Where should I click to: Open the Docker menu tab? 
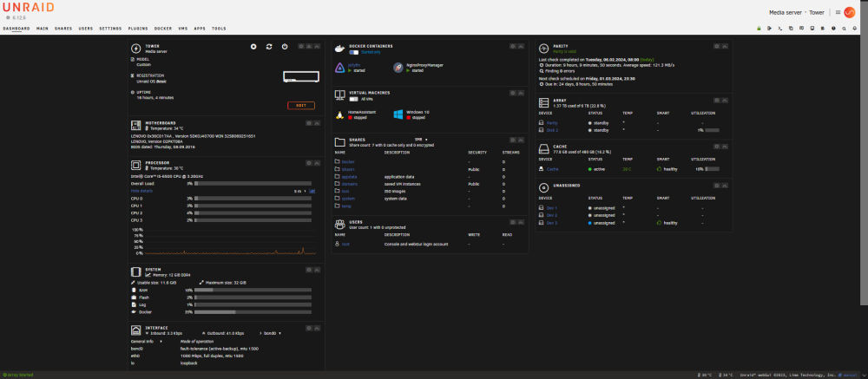pyautogui.click(x=163, y=29)
